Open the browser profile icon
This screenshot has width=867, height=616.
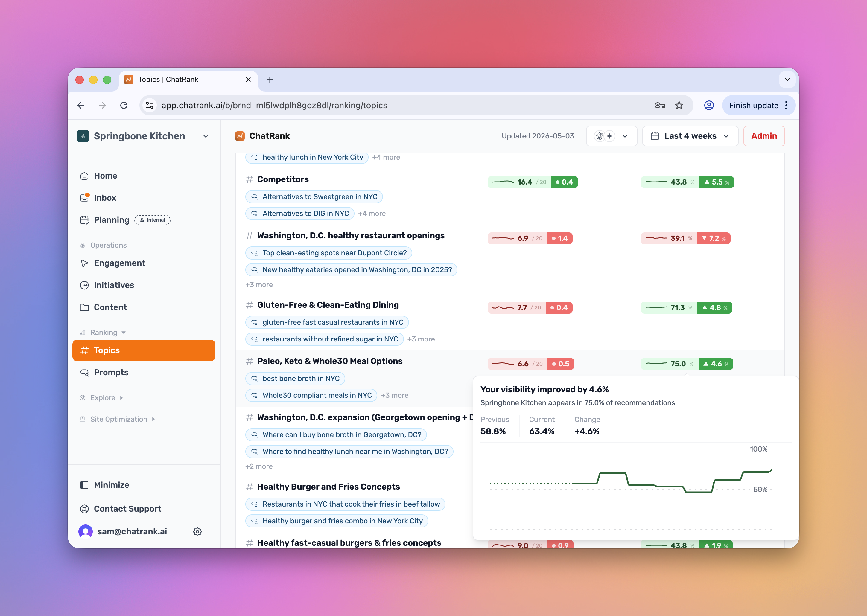709,106
